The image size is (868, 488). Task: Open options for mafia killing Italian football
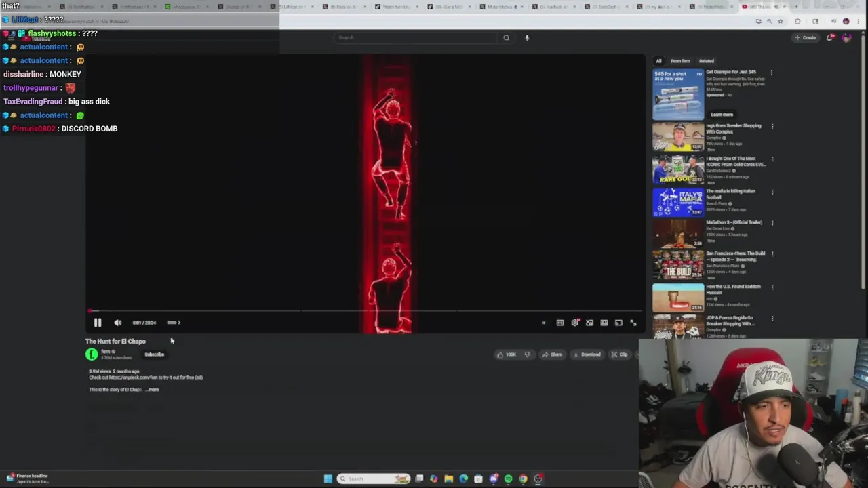[772, 192]
